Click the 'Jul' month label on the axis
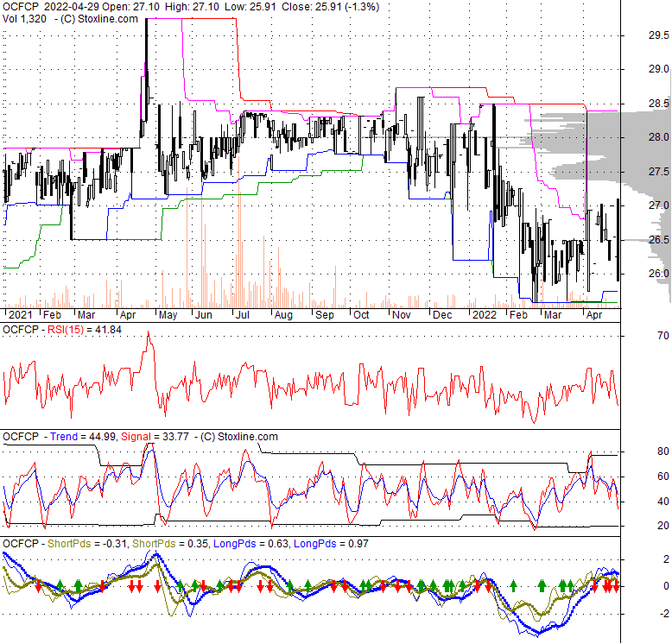Screen dimensions: 672x644 pyautogui.click(x=243, y=315)
